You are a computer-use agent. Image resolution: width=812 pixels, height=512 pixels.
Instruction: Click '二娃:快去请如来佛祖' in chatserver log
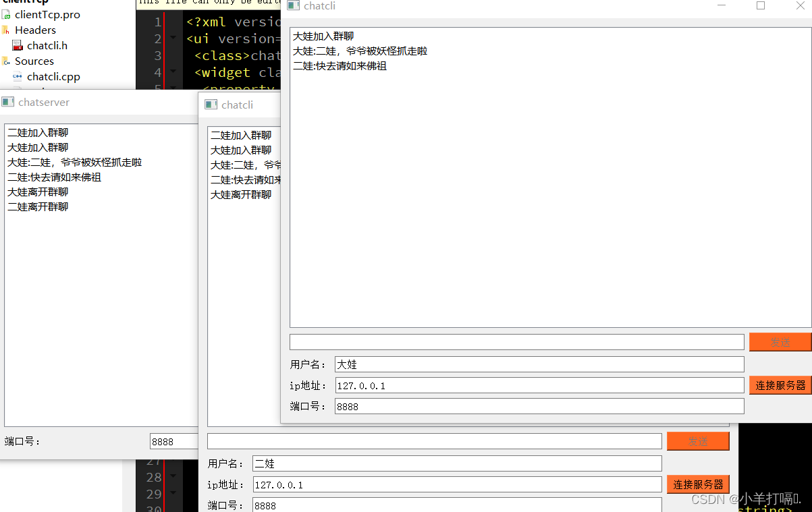click(54, 177)
